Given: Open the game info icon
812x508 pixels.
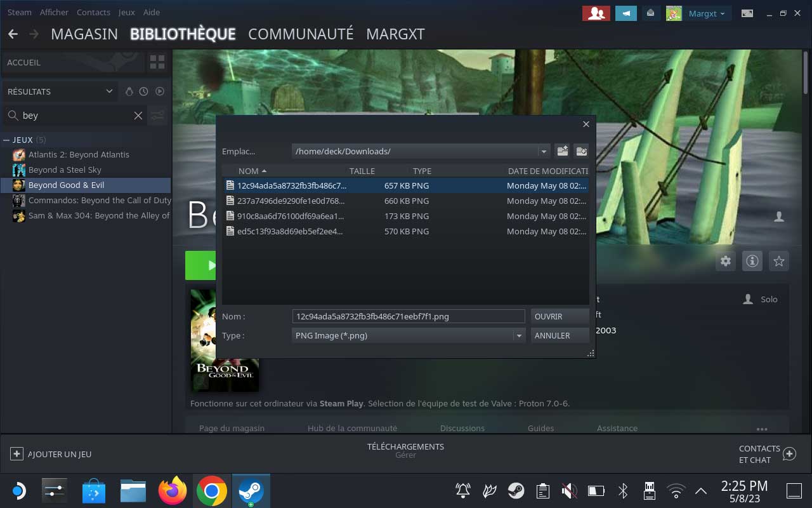Looking at the screenshot, I should 752,260.
